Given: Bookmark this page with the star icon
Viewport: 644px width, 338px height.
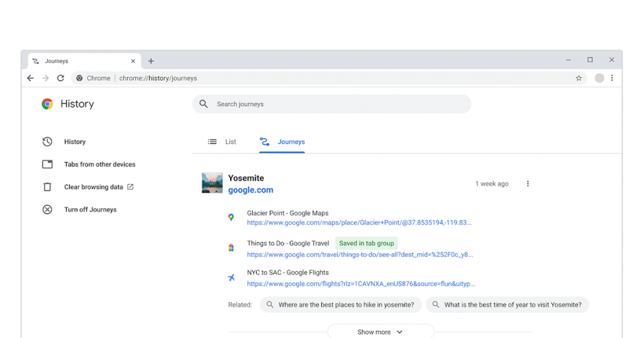Looking at the screenshot, I should point(579,79).
